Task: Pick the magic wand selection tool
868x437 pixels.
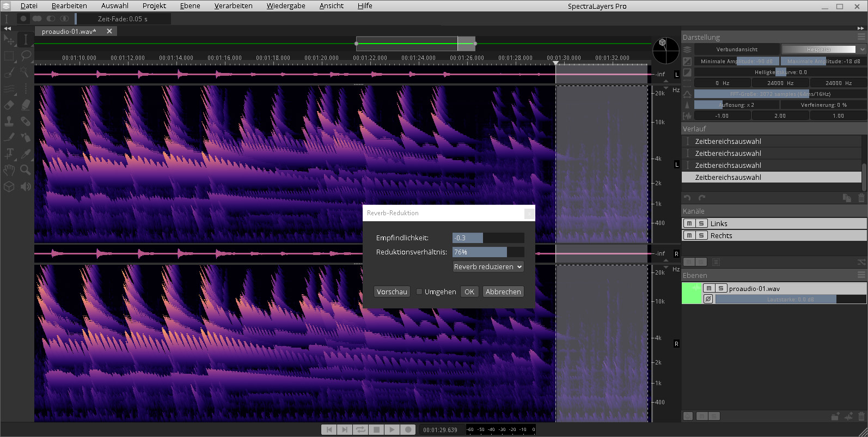Action: pyautogui.click(x=26, y=72)
